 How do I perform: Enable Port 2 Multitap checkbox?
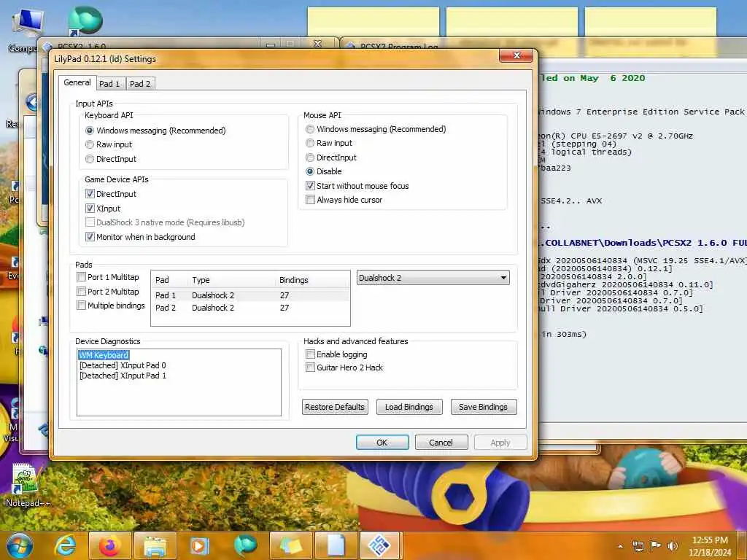[x=108, y=292]
